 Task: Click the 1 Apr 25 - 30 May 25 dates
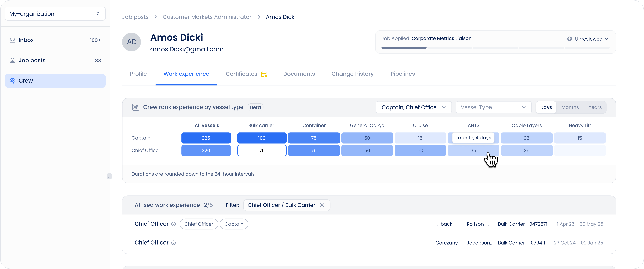pos(580,224)
